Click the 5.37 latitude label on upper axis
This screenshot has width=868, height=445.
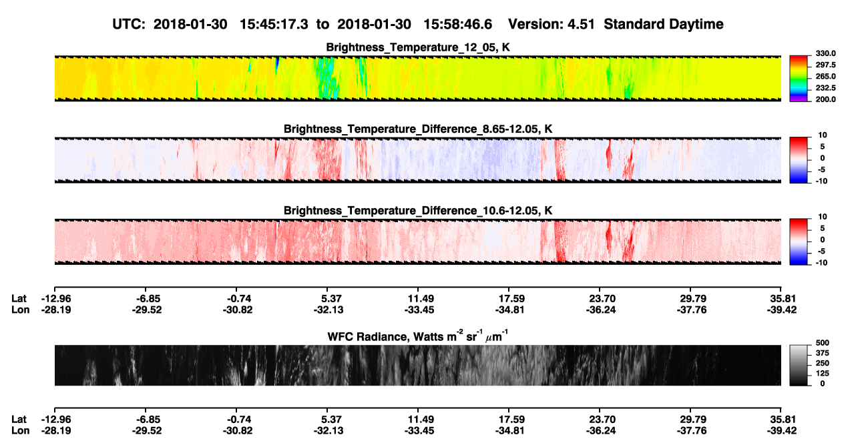pyautogui.click(x=331, y=298)
